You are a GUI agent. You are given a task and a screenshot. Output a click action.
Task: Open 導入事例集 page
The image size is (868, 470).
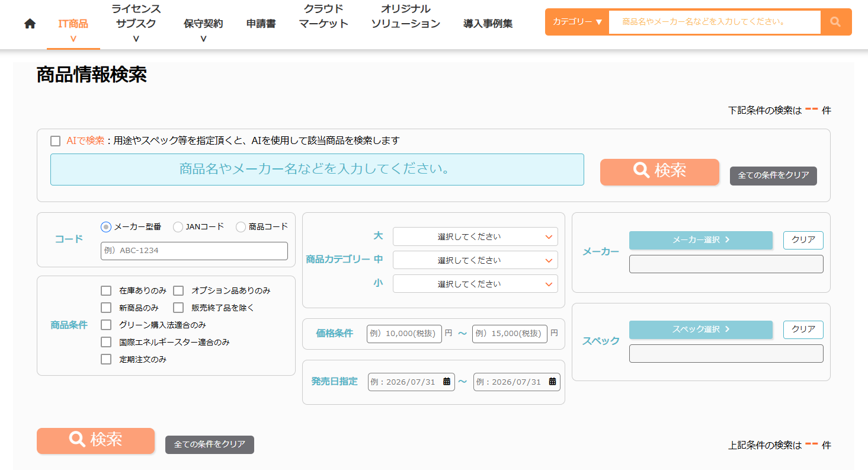tap(488, 24)
